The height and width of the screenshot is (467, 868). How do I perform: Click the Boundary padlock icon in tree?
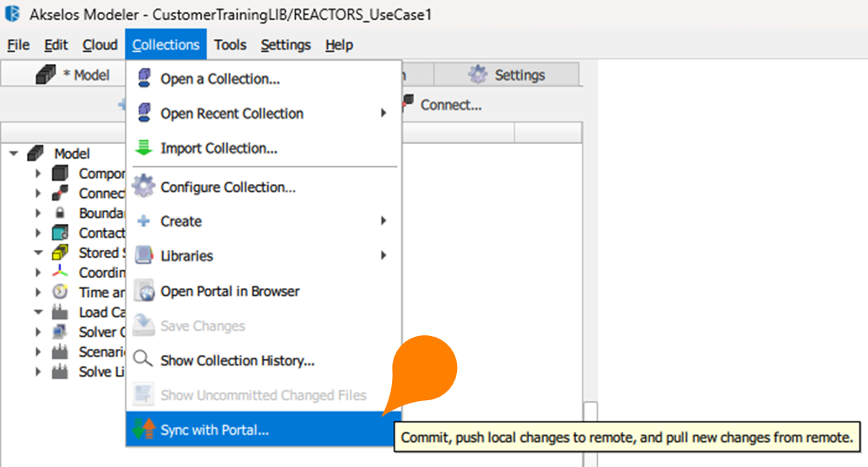click(60, 213)
